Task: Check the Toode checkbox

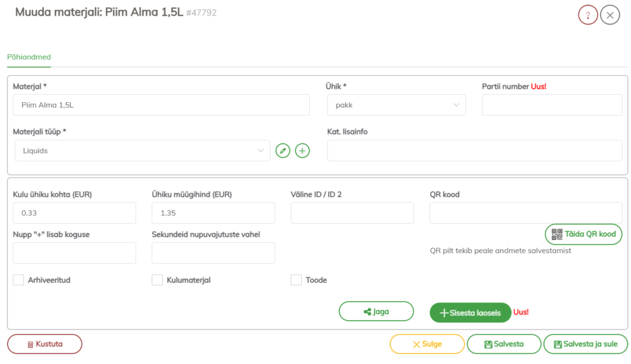Action: 296,280
